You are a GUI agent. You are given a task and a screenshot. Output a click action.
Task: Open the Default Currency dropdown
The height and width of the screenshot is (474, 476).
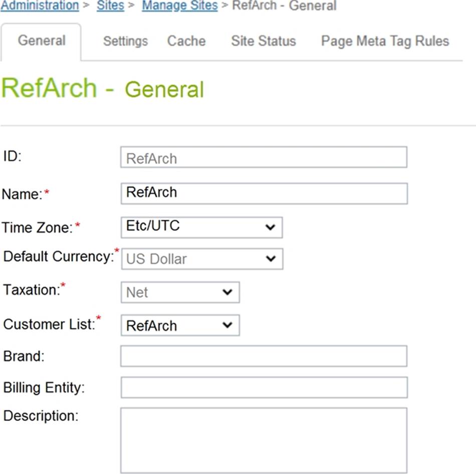click(201, 259)
